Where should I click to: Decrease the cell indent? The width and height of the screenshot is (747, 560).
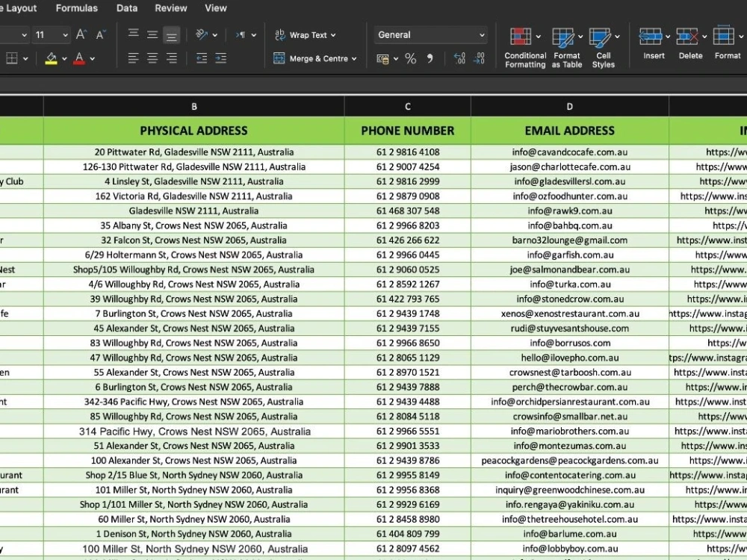coord(202,58)
